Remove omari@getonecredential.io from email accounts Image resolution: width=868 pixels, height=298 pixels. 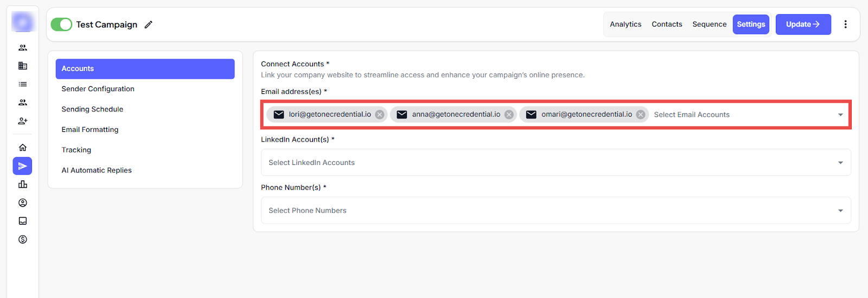[641, 115]
